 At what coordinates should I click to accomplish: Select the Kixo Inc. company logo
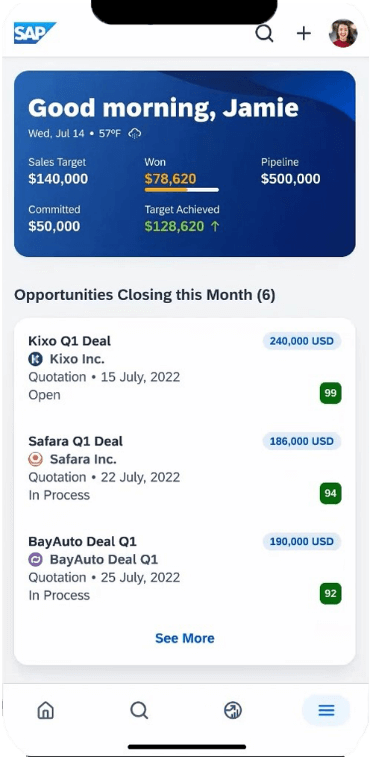(36, 359)
